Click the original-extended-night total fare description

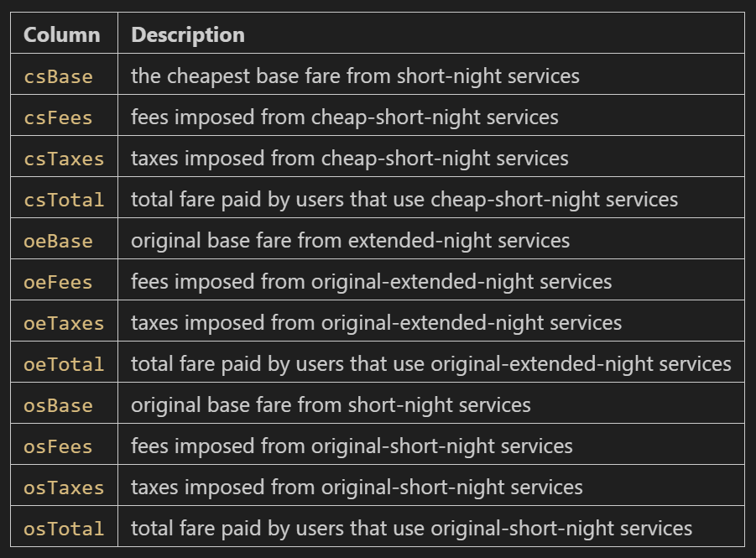coord(430,364)
